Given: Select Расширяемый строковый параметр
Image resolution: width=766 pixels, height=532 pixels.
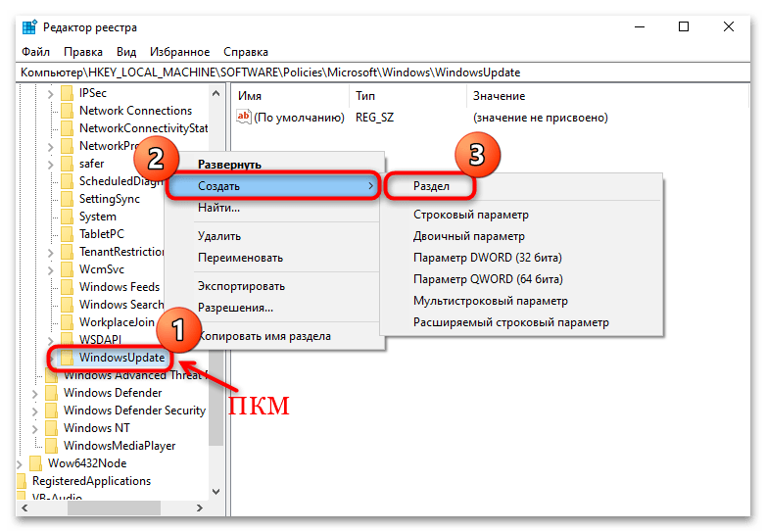Looking at the screenshot, I should point(522,322).
